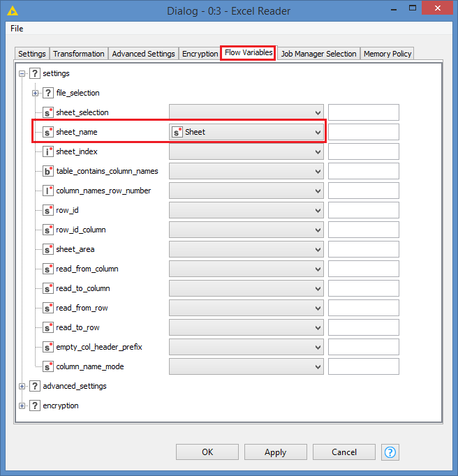
Task: Switch to the Advanced Settings tab
Action: click(x=143, y=54)
